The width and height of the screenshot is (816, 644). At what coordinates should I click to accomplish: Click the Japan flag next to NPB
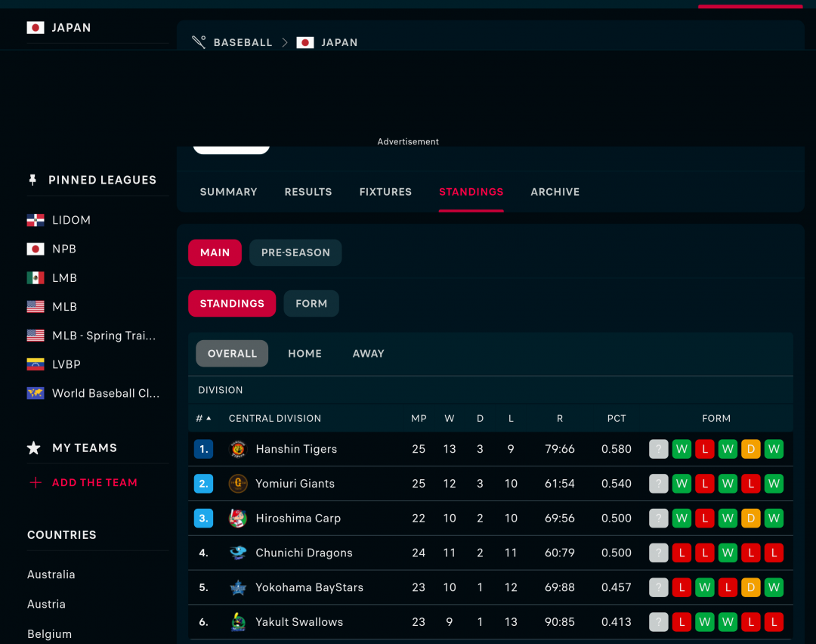click(x=36, y=249)
